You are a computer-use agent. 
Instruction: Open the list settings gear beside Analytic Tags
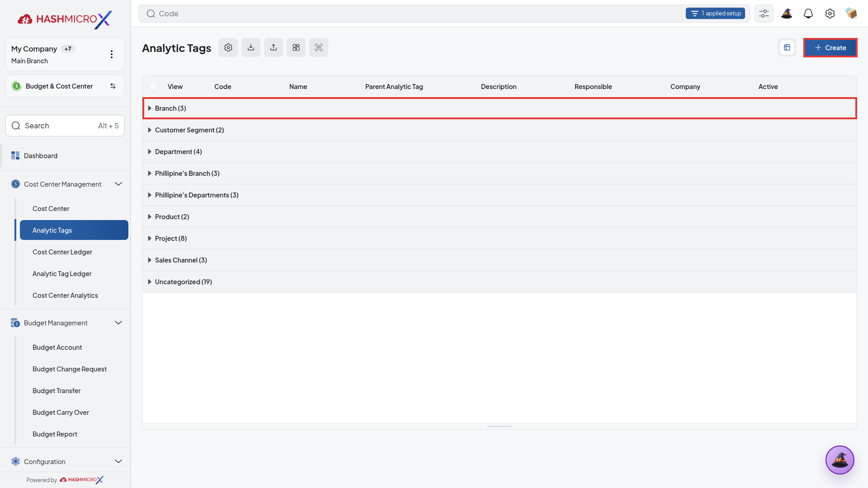pyautogui.click(x=228, y=47)
